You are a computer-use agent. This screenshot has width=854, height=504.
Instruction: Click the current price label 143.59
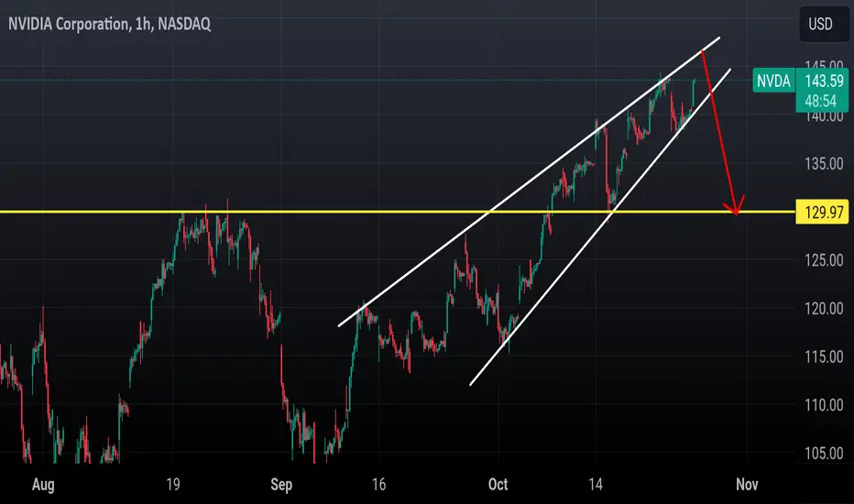824,82
